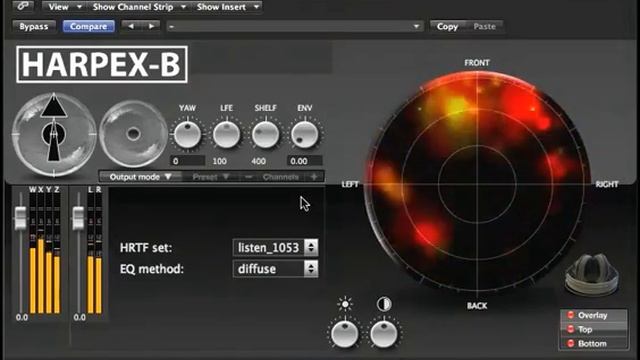The image size is (640, 360).
Task: Click the SHELF value 400
Action: (x=258, y=161)
